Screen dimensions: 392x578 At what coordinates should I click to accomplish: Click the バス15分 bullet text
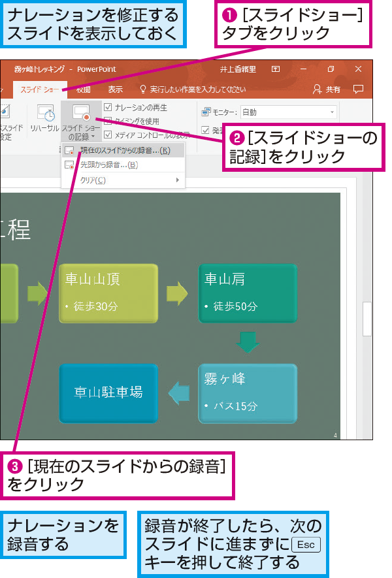pos(235,406)
